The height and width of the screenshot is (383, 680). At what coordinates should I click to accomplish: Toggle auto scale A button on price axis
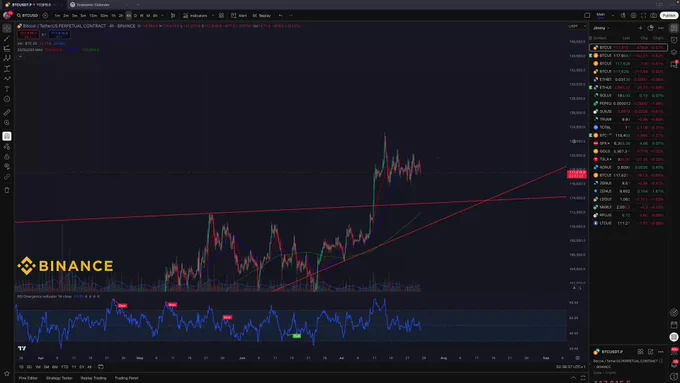point(574,288)
